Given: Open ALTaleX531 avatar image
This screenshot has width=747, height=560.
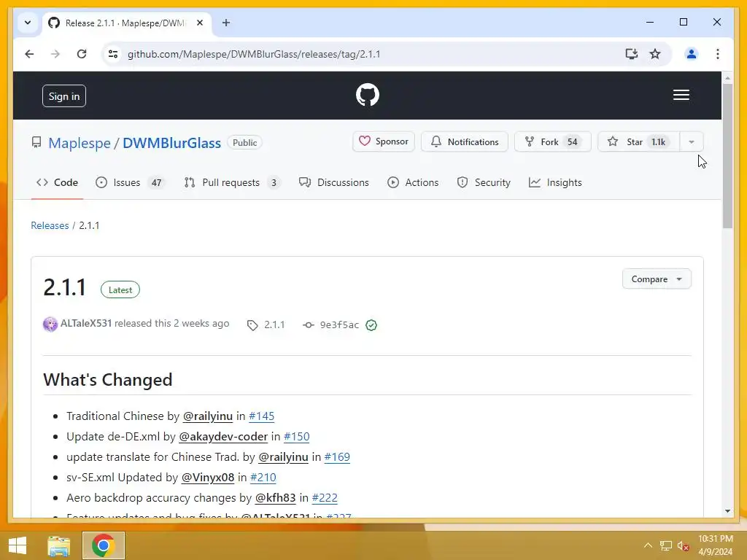Looking at the screenshot, I should (50, 324).
